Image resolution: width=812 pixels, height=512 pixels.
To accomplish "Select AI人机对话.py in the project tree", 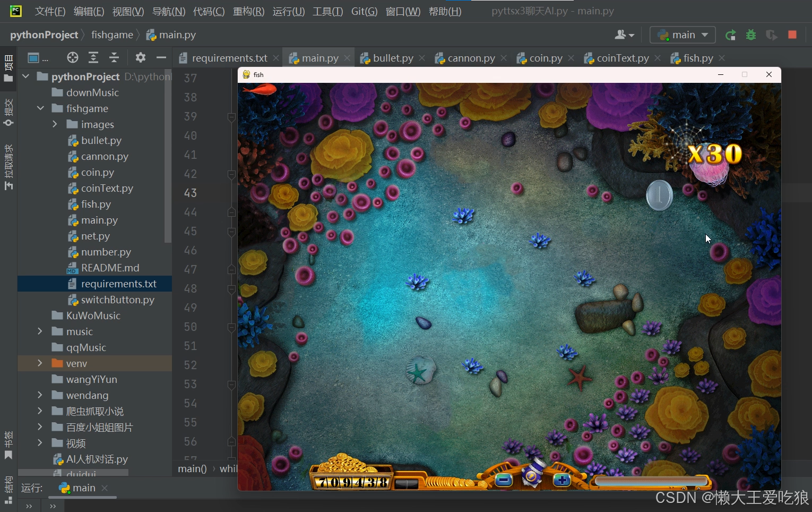I will pyautogui.click(x=97, y=459).
